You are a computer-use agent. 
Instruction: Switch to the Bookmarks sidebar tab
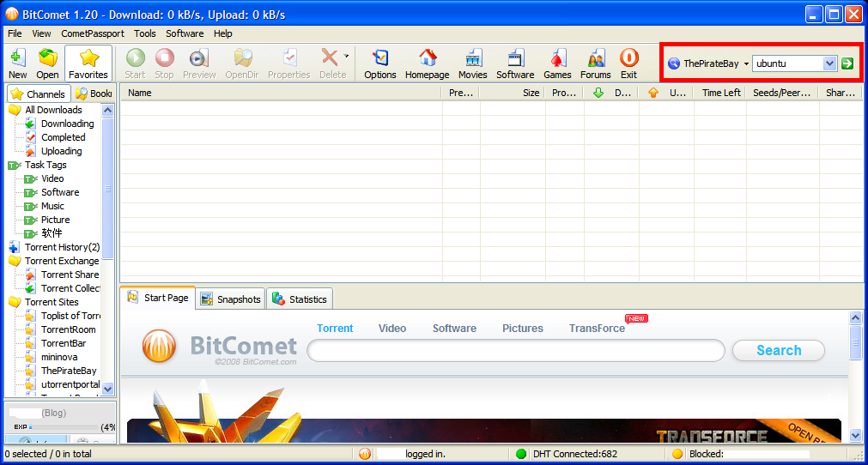click(94, 94)
